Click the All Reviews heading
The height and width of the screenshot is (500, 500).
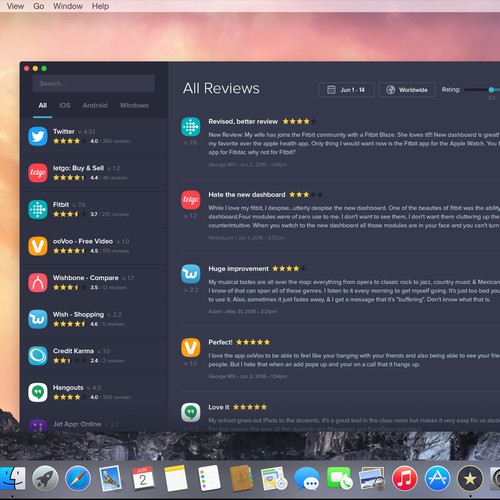click(x=221, y=88)
